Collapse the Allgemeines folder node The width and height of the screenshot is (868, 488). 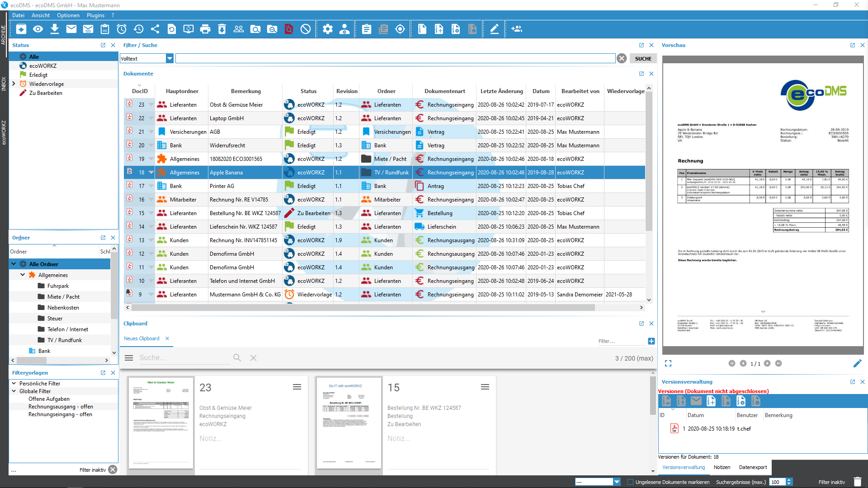(23, 275)
